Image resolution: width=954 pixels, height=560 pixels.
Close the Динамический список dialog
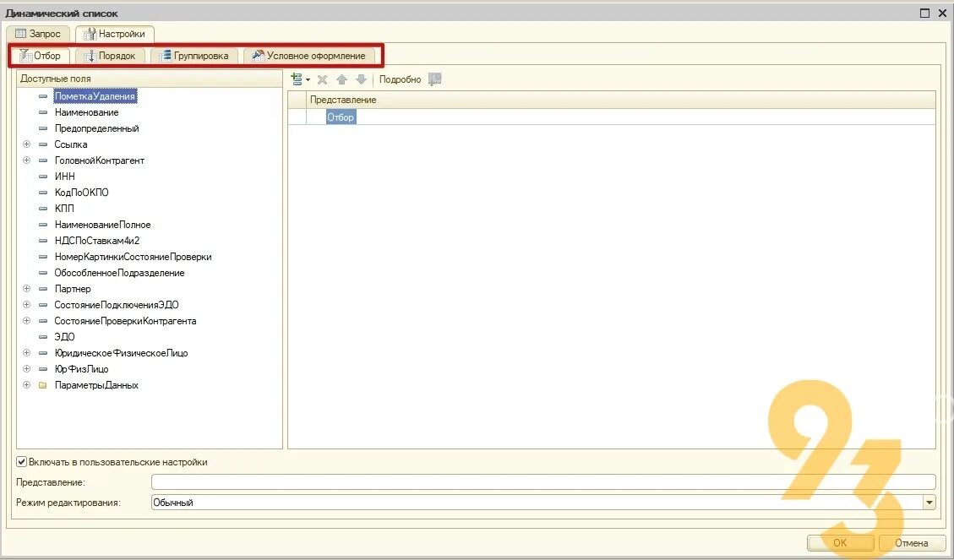[x=941, y=13]
